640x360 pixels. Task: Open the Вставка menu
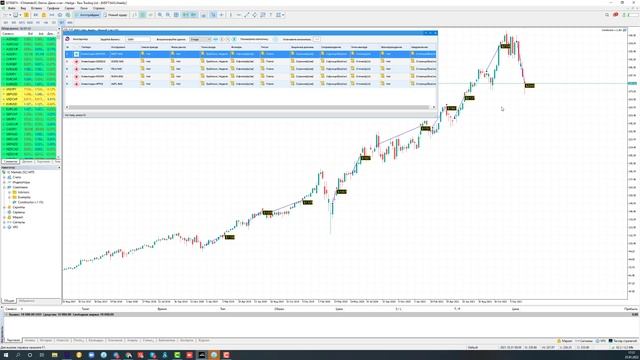pos(36,8)
